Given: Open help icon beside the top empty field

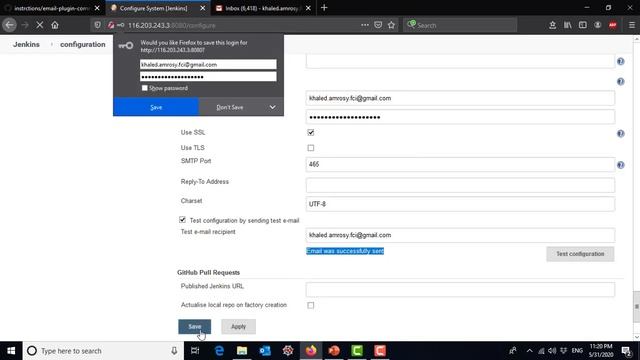Looking at the screenshot, I should tap(620, 61).
